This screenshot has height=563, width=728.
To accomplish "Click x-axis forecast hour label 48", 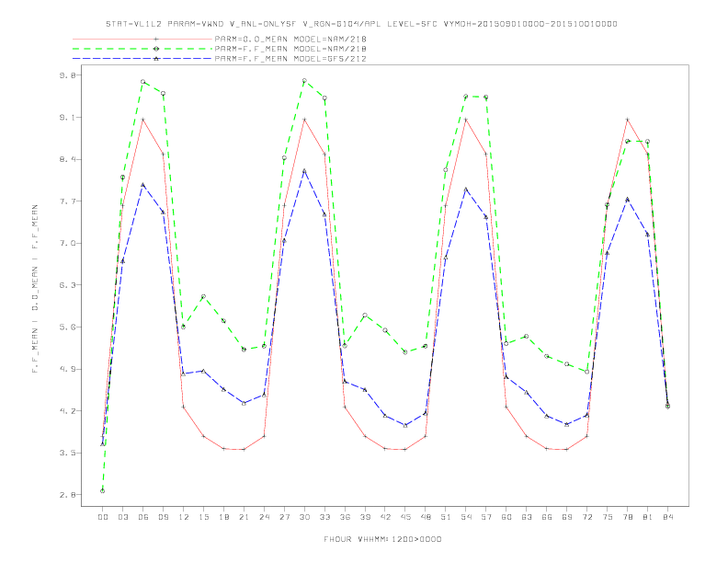I will [426, 517].
